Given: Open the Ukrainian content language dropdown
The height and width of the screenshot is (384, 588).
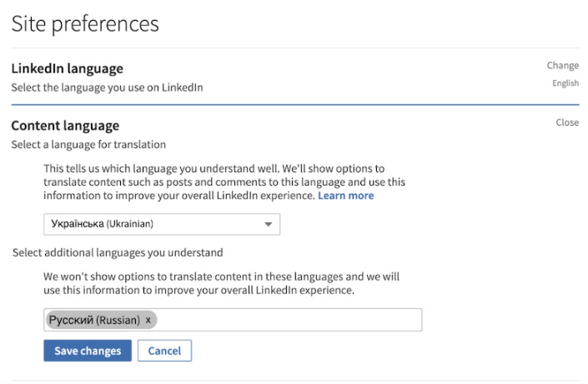Looking at the screenshot, I should click(x=162, y=224).
